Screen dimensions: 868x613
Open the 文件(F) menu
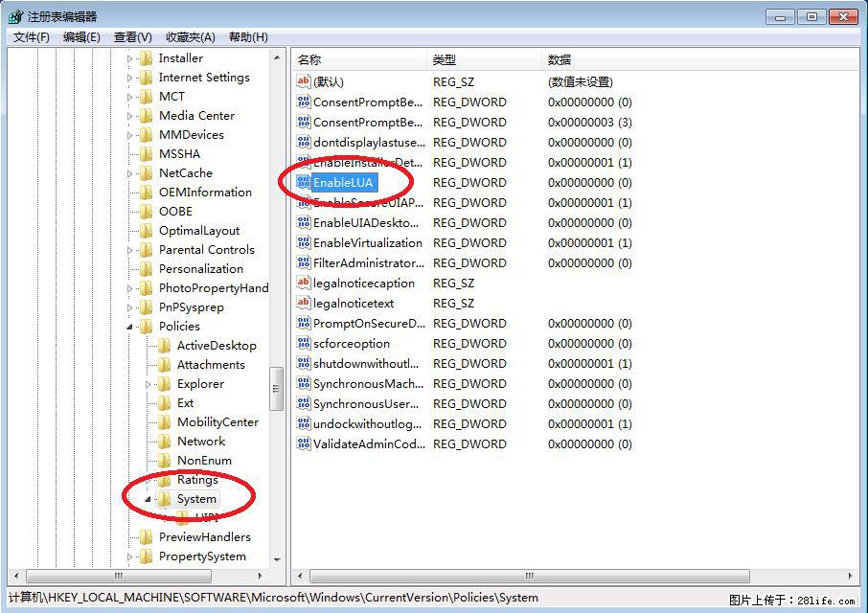pos(32,37)
